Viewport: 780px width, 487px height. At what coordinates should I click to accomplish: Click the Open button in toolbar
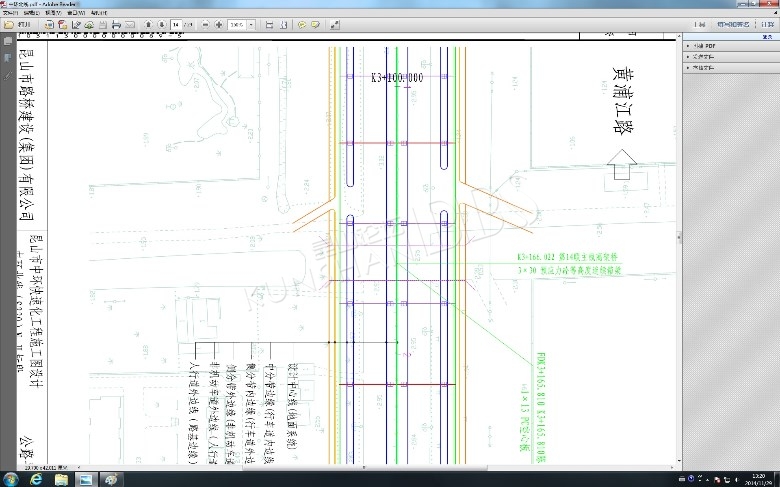pyautogui.click(x=18, y=24)
